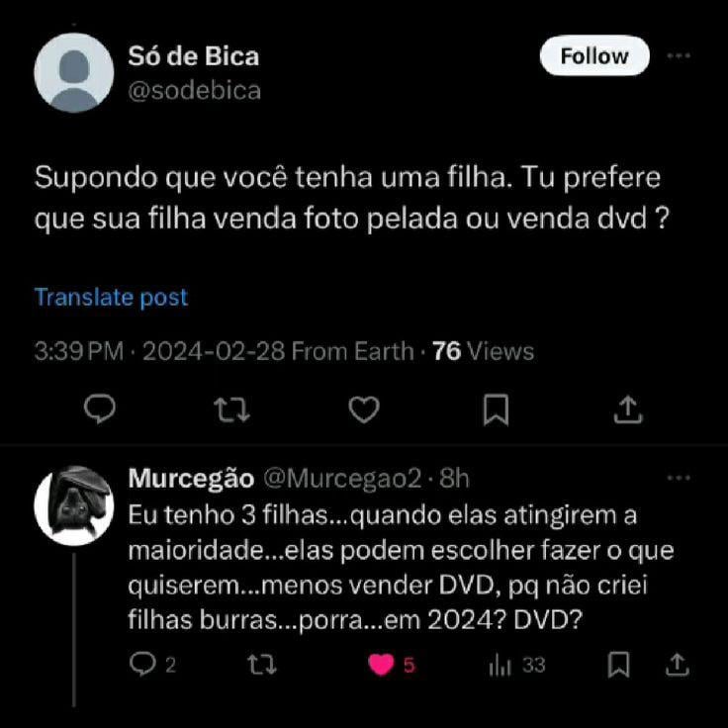Open more options on Murcegão reply
The image size is (728, 728).
[x=679, y=479]
